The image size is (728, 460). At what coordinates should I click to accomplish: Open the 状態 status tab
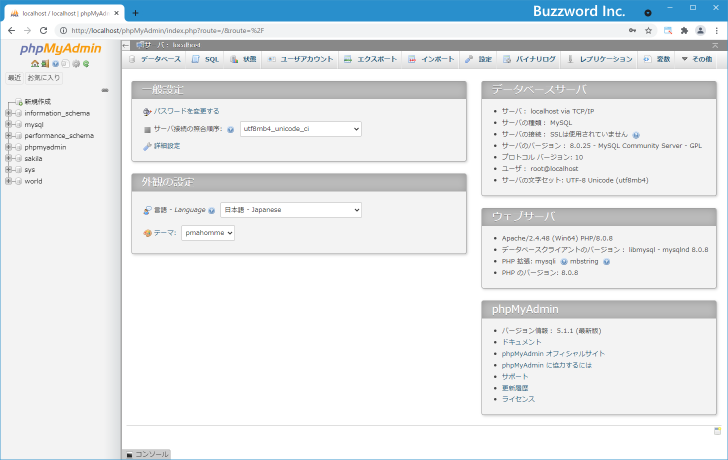(x=243, y=59)
